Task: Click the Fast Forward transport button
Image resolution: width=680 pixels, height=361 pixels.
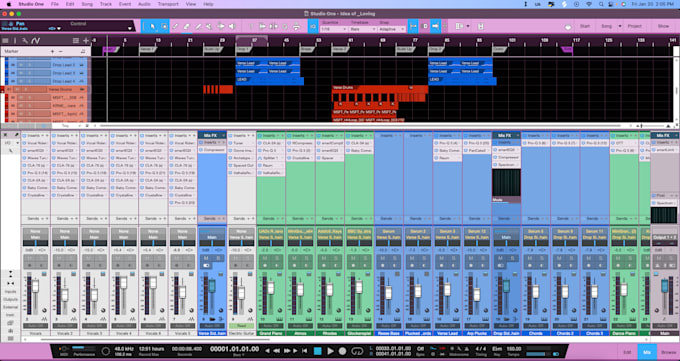Action: pos(286,351)
